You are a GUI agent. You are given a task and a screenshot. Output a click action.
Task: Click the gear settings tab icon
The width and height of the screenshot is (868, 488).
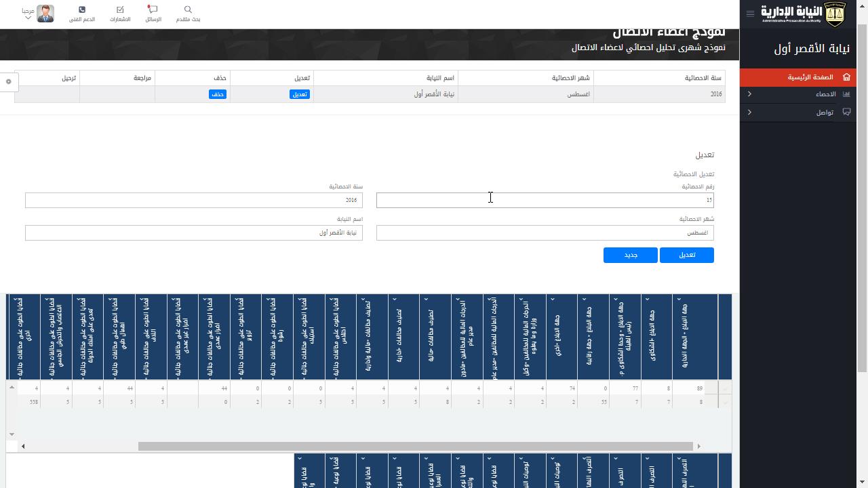[9, 81]
